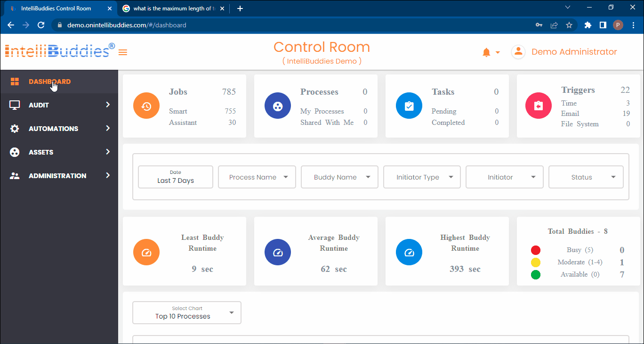
Task: Click the Assets sidebar icon
Action: [15, 152]
